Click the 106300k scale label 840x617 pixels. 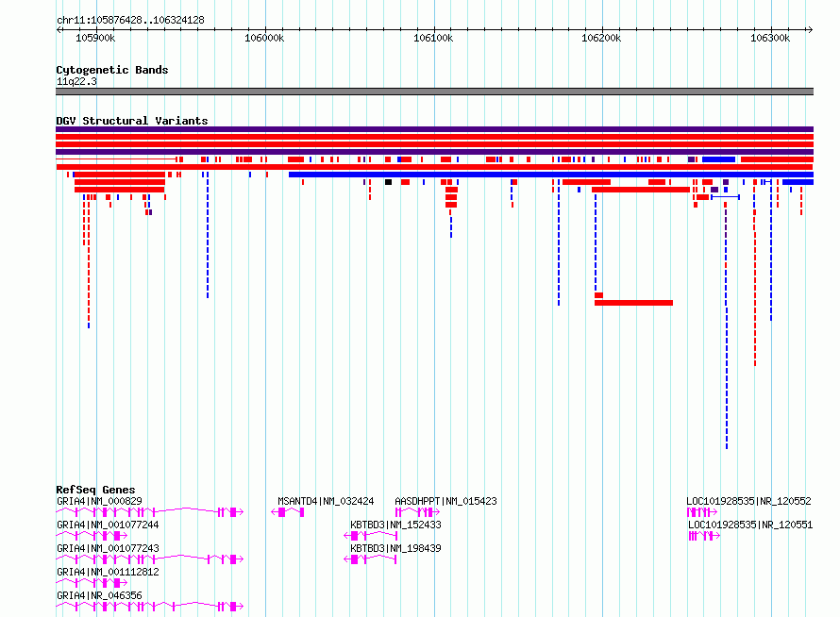click(x=770, y=38)
